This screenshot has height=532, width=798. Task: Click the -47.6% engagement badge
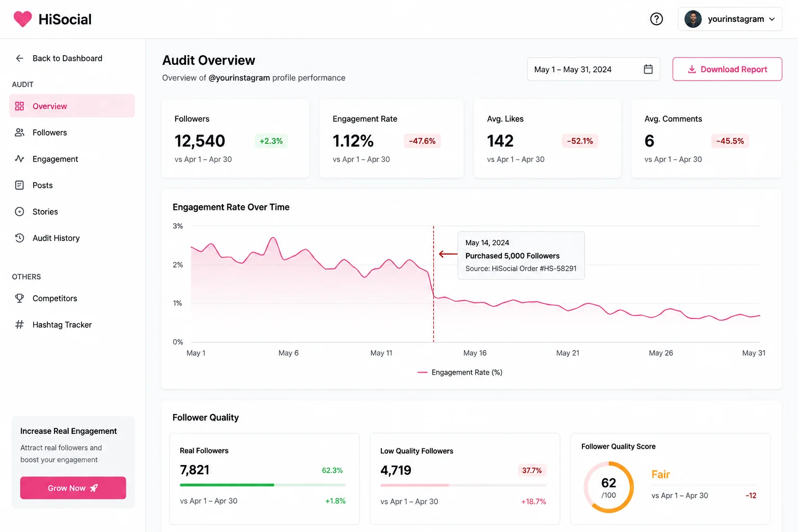(422, 141)
